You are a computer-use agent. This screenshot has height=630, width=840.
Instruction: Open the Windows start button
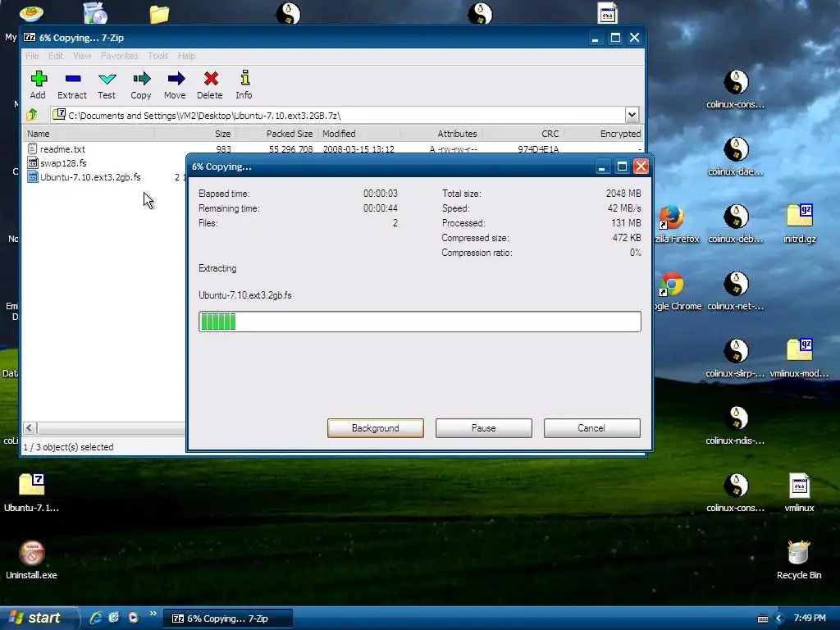[39, 618]
